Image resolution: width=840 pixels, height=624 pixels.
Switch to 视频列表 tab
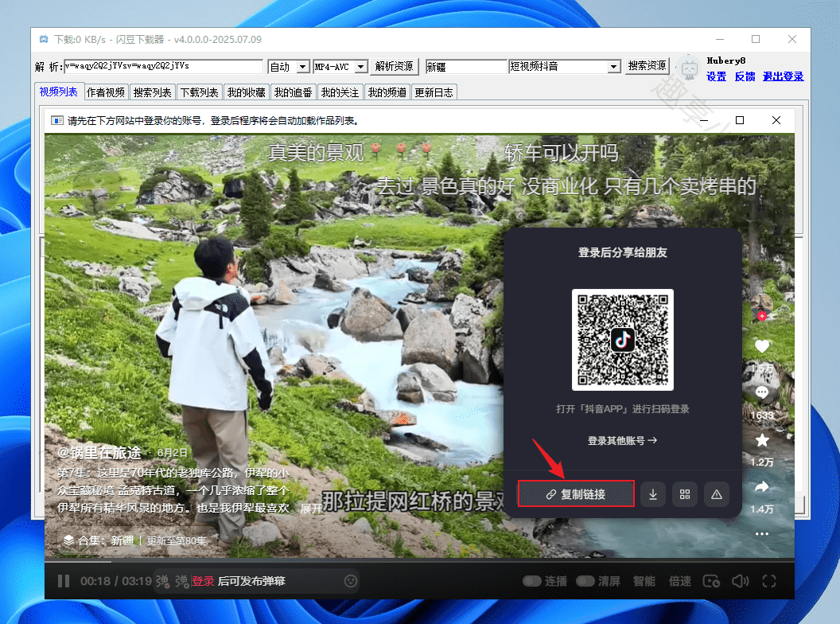tap(58, 92)
